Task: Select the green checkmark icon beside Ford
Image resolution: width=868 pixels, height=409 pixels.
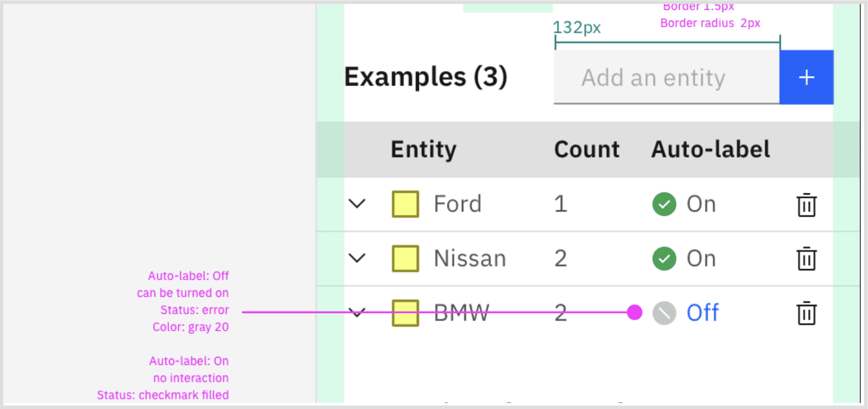Action: tap(664, 204)
